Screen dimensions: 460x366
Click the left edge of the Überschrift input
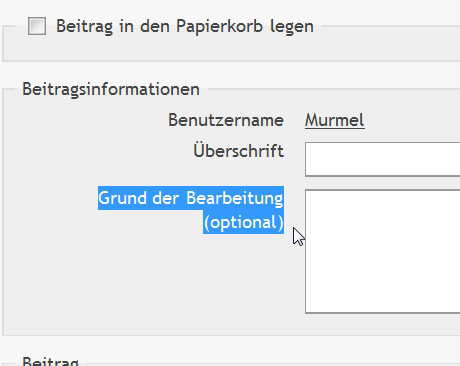coord(309,159)
